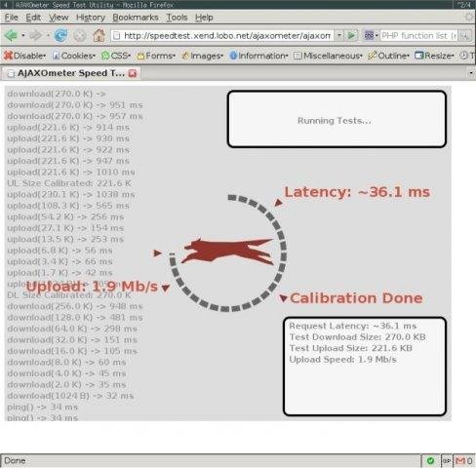Close the AJAXOmeter tab with red X

pyautogui.click(x=133, y=73)
